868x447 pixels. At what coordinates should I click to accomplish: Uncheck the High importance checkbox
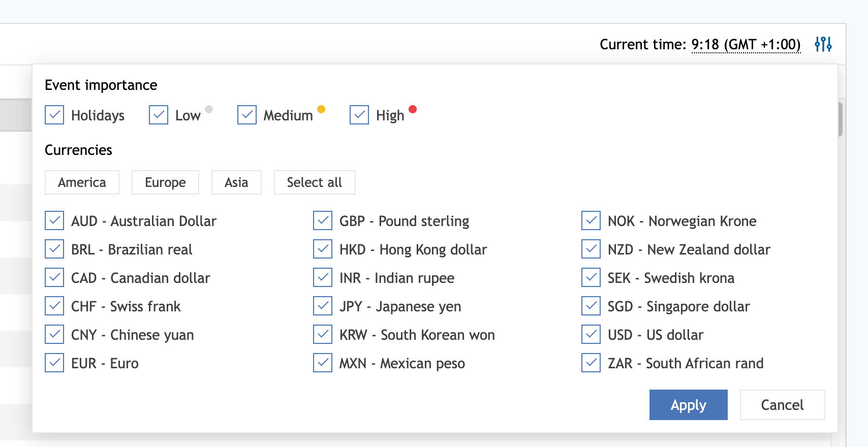tap(359, 115)
